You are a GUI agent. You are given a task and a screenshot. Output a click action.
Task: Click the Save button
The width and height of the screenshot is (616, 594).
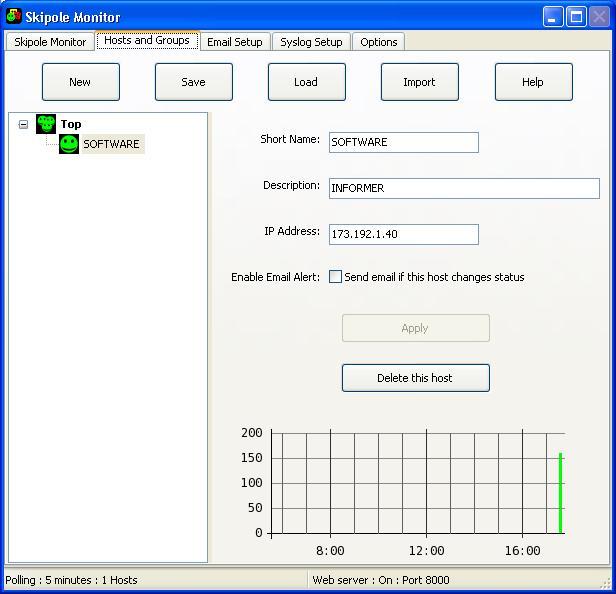point(194,82)
